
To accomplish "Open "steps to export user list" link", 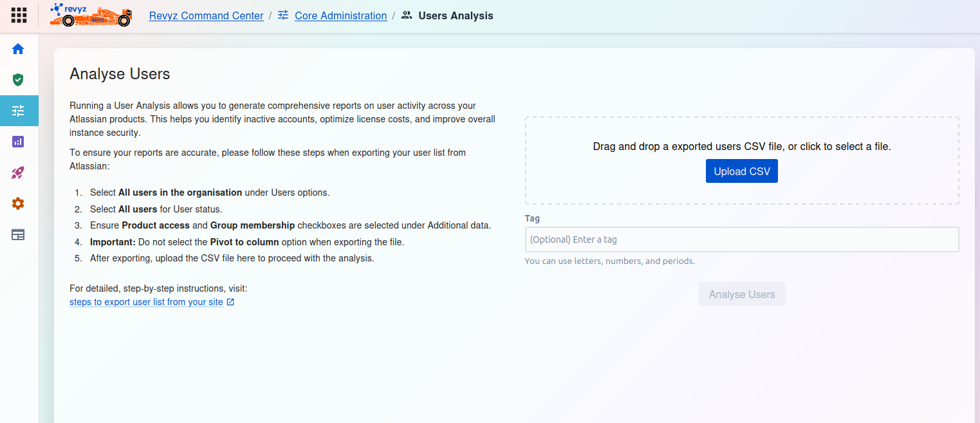I will point(146,302).
